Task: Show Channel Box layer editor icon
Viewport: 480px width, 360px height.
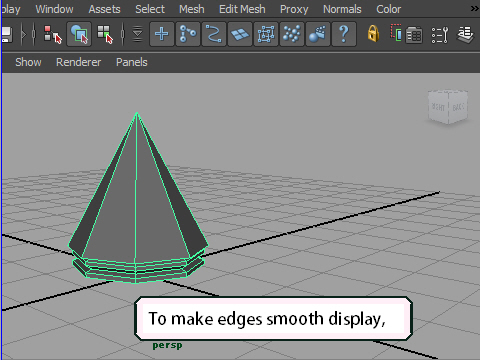Action: [466, 35]
